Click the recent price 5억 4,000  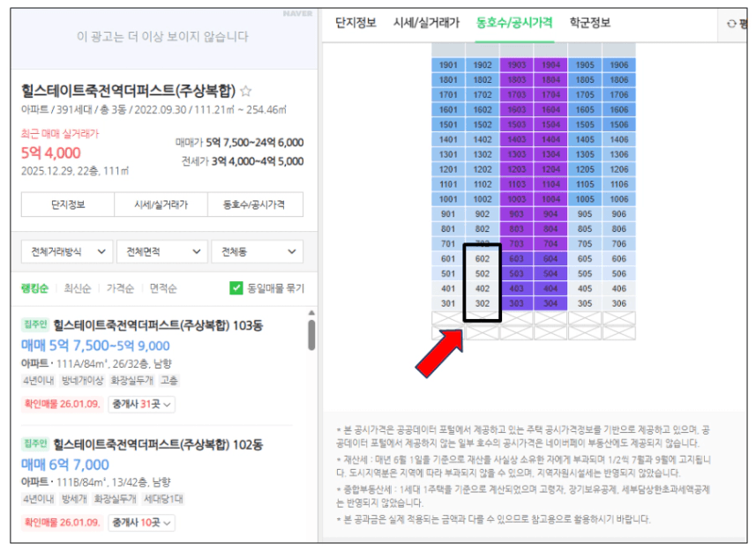point(50,153)
